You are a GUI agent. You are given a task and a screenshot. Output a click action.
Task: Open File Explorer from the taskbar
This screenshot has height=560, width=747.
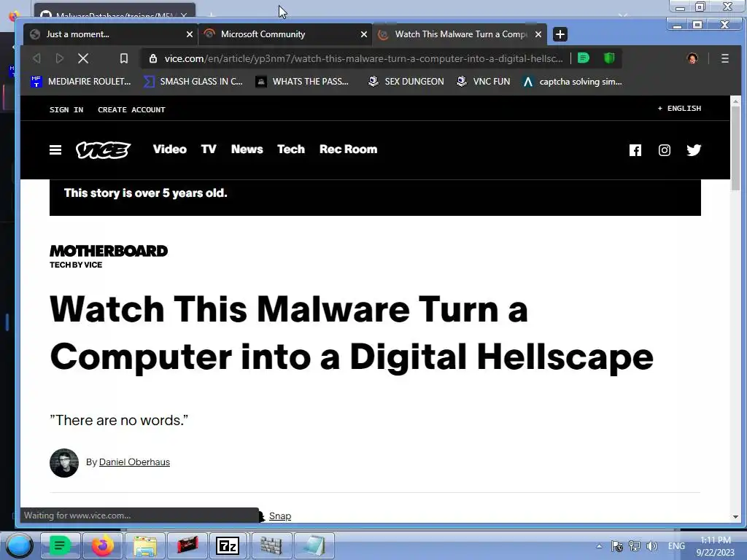point(145,545)
